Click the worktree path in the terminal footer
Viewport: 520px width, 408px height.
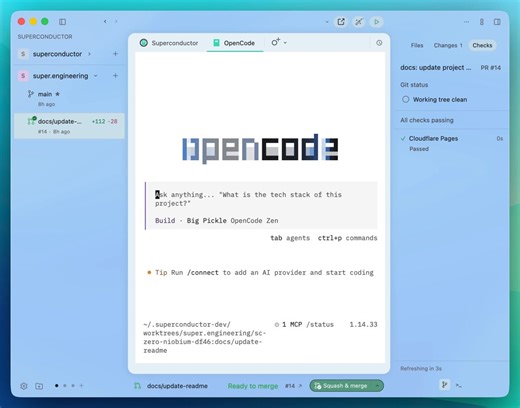coord(205,337)
